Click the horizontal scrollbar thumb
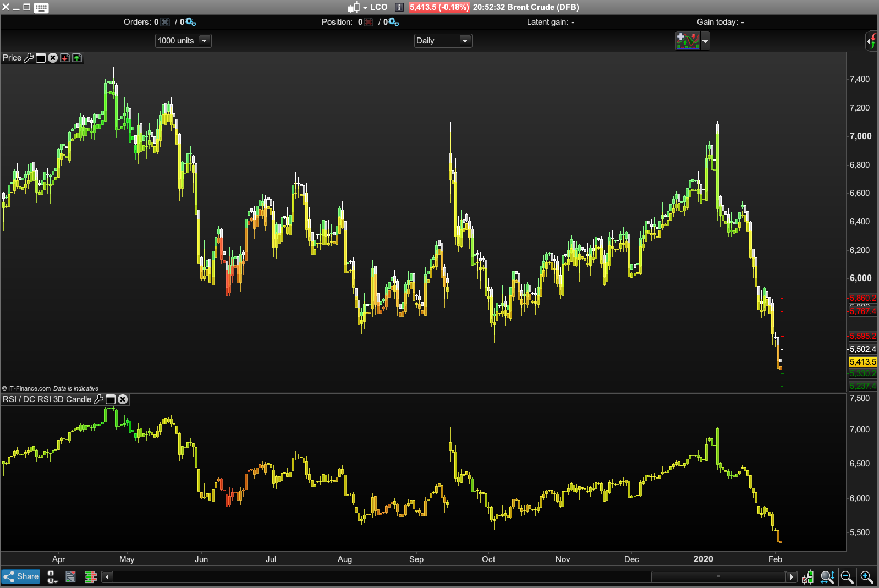This screenshot has height=588, width=879. click(718, 577)
